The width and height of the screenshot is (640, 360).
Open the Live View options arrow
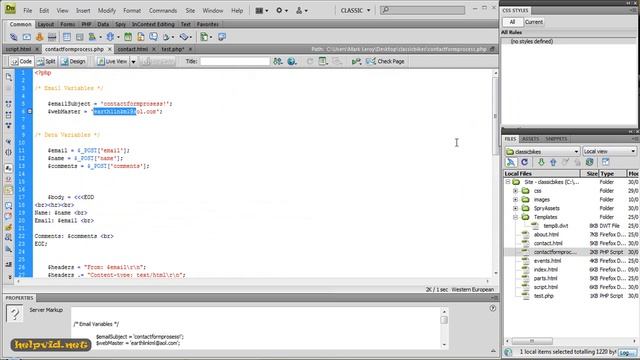133,62
